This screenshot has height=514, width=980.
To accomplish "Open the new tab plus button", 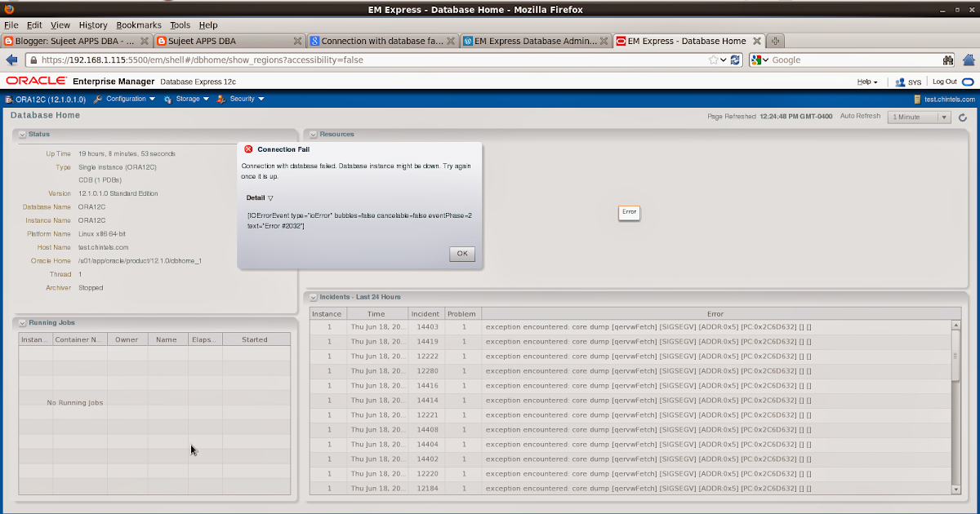I will click(x=776, y=40).
